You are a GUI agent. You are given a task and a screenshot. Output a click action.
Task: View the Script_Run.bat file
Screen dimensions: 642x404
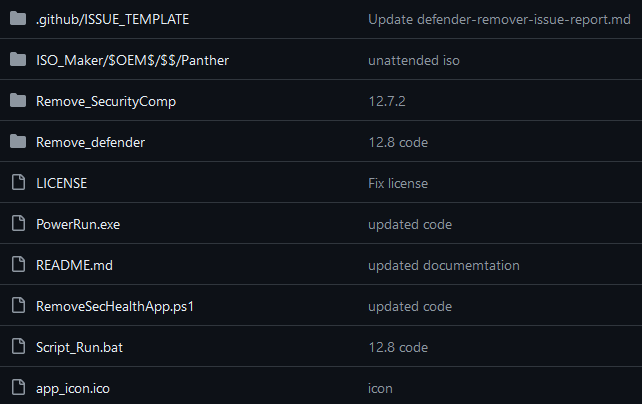pyautogui.click(x=79, y=348)
